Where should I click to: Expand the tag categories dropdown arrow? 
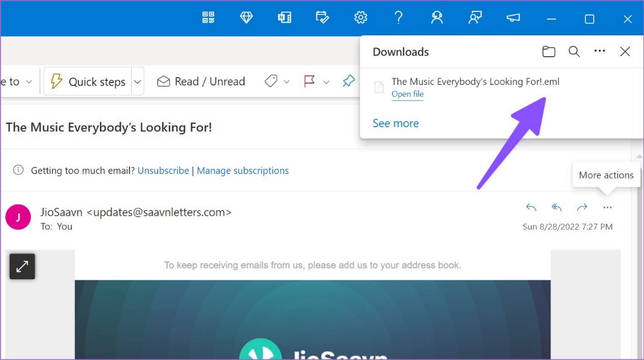pyautogui.click(x=286, y=82)
